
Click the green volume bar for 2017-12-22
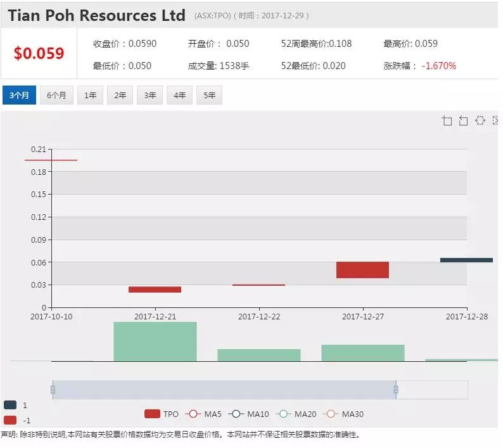pos(259,355)
